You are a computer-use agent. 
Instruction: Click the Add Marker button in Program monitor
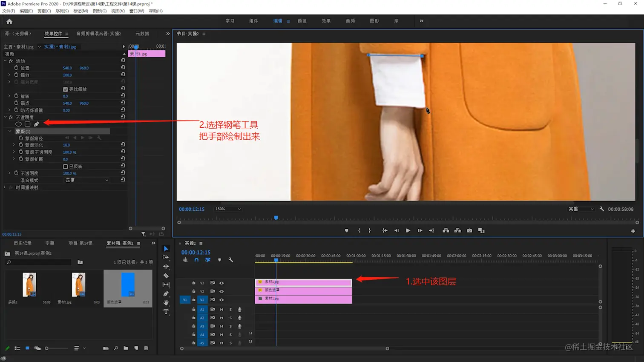[347, 230]
